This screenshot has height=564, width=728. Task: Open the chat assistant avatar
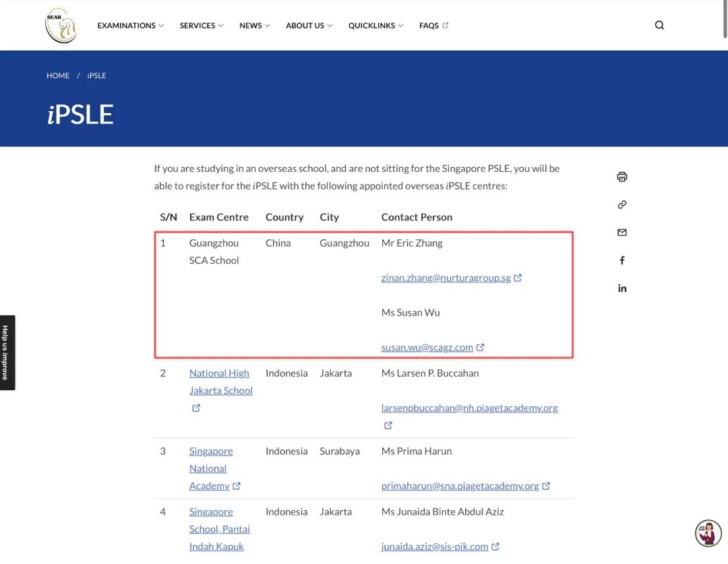(708, 533)
